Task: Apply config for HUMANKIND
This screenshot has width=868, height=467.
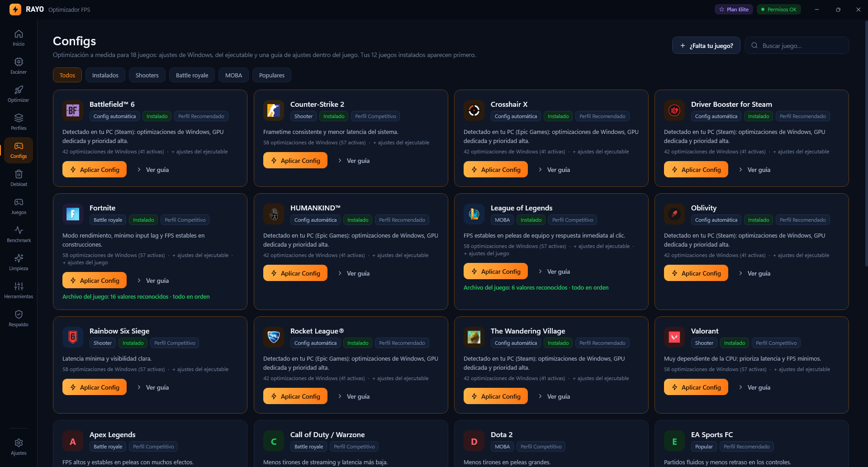Action: 295,273
